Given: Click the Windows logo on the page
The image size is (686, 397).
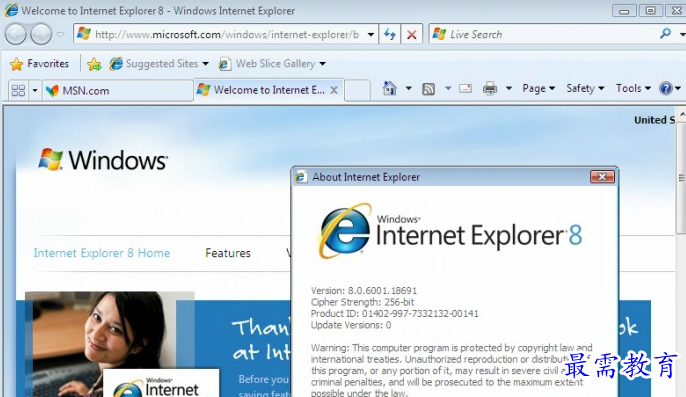Looking at the screenshot, I should click(103, 159).
